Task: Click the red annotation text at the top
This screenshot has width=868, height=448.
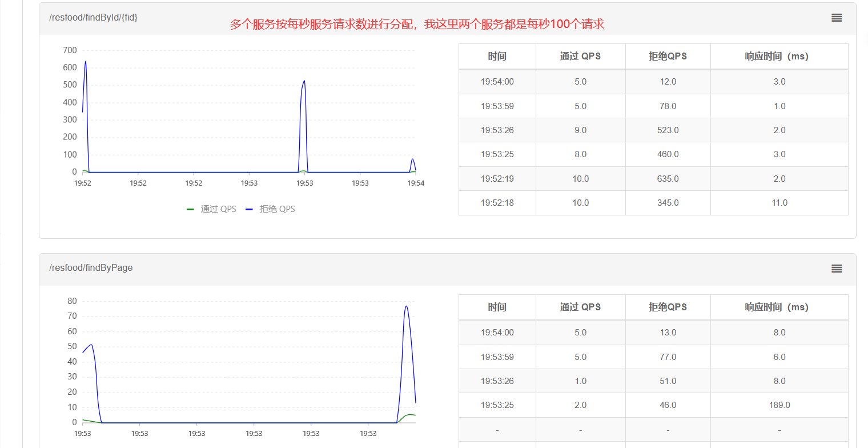Action: [x=417, y=24]
